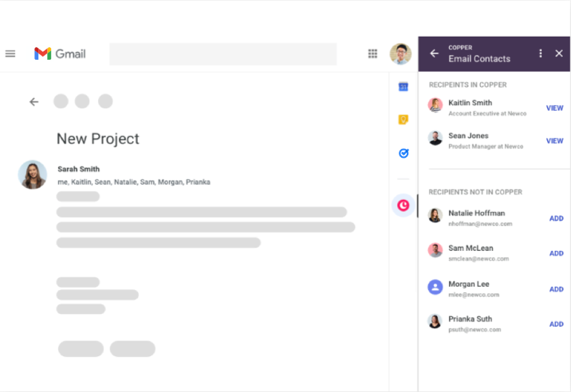The height and width of the screenshot is (392, 571).
Task: Click email smclean@newco.com
Action: pos(478,259)
